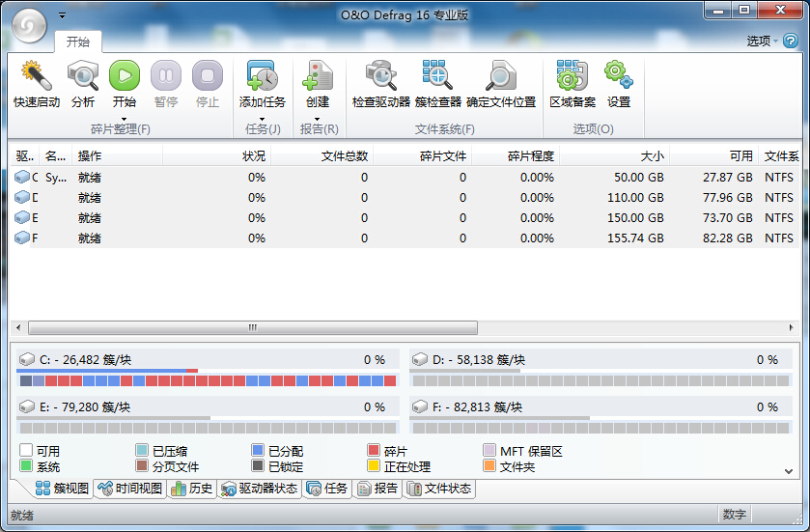
Task: Click the 50.00 GB size cell
Action: pos(638,177)
